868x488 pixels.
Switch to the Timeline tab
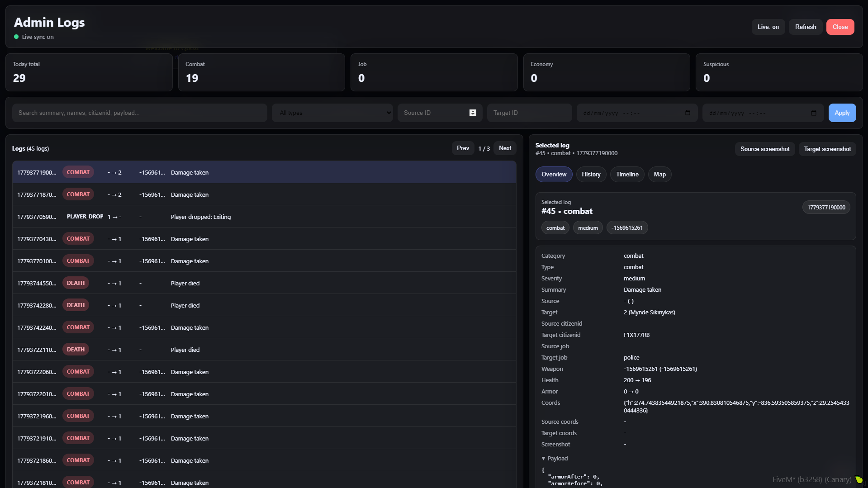(x=627, y=174)
